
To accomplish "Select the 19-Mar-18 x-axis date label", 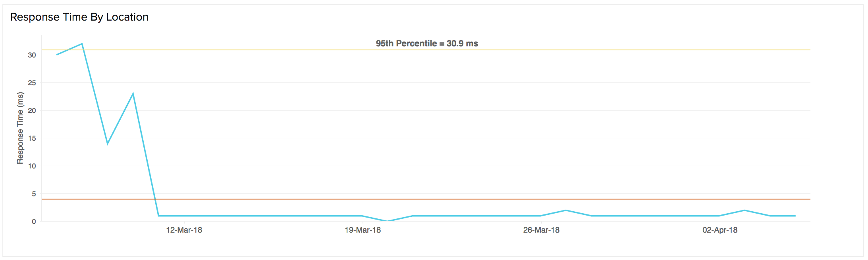I will coord(363,230).
